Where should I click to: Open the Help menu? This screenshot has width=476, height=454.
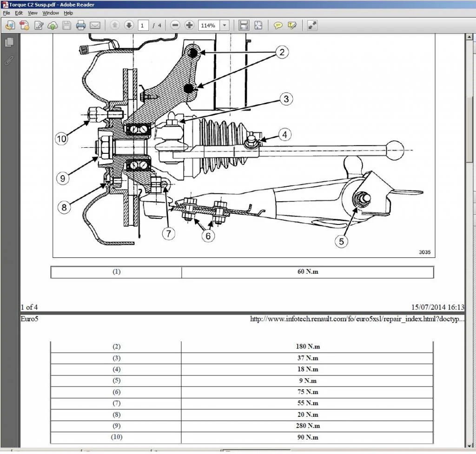(68, 13)
